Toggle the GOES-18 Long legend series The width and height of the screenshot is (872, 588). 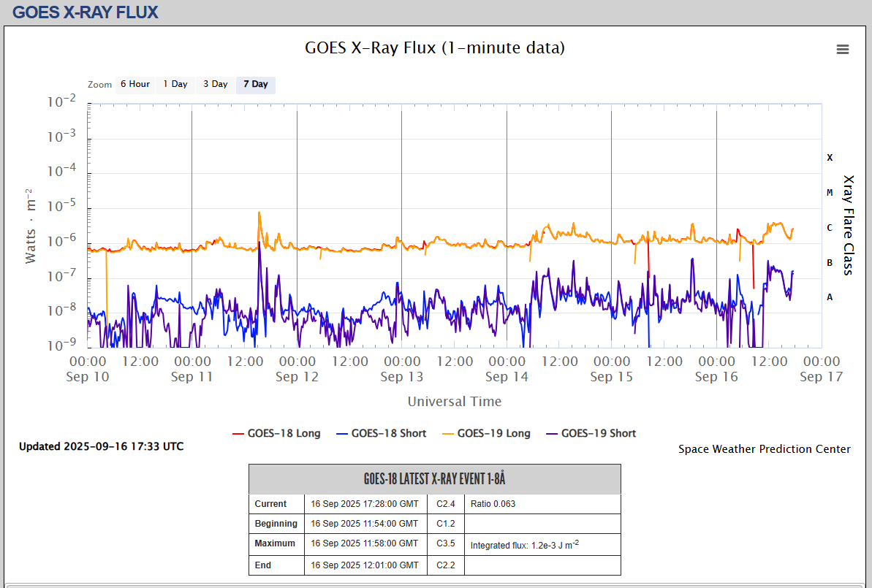click(276, 433)
